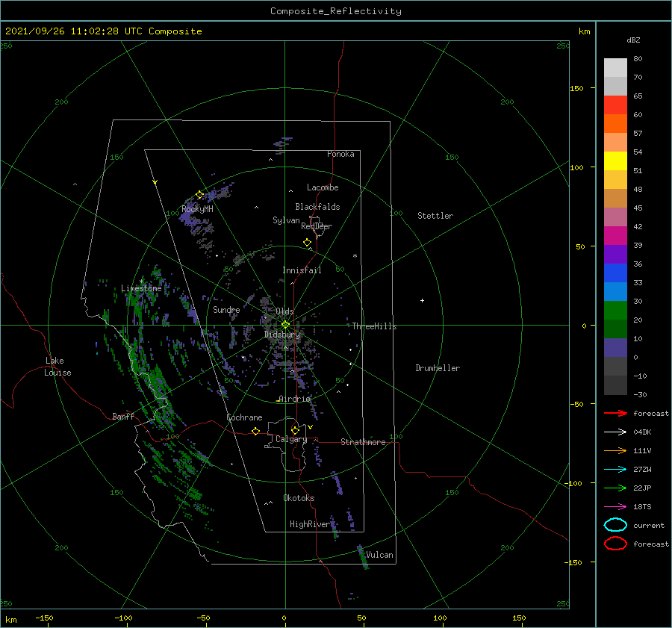Click white plus marker east of ThreeHills

click(x=422, y=300)
